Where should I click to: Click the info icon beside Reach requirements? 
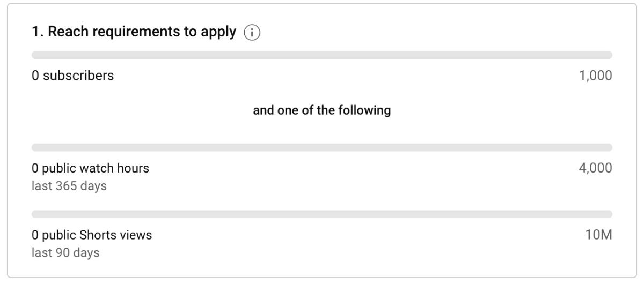point(252,33)
